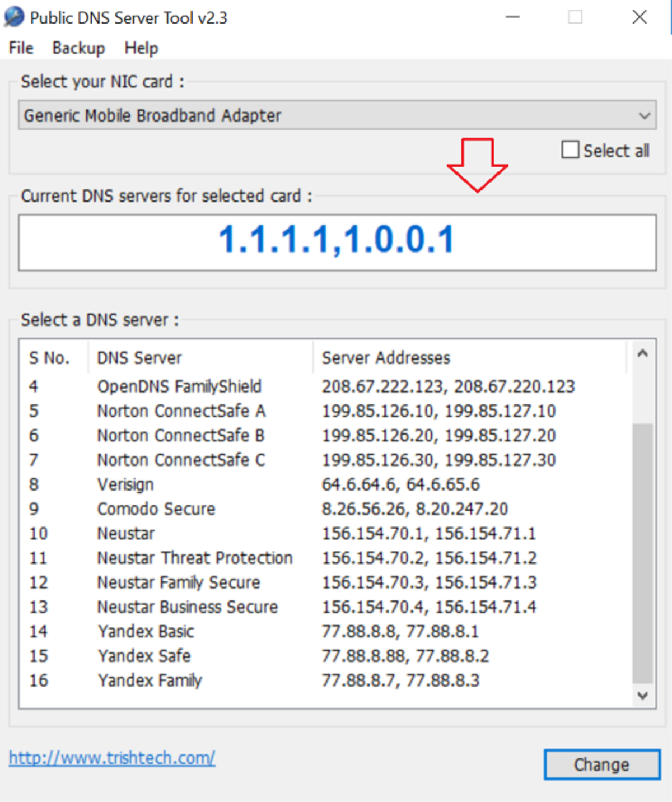This screenshot has width=672, height=802.
Task: Open the Backup menu
Action: [78, 48]
